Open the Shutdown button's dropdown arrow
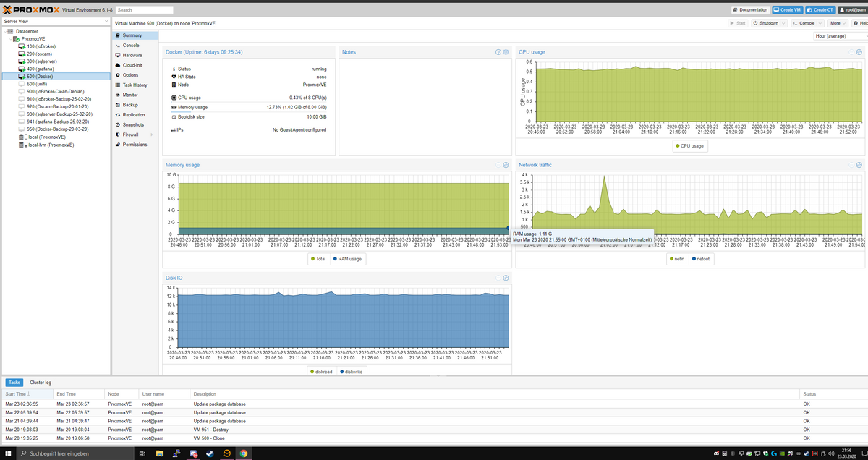Screen dimensions: 868x460 783,23
